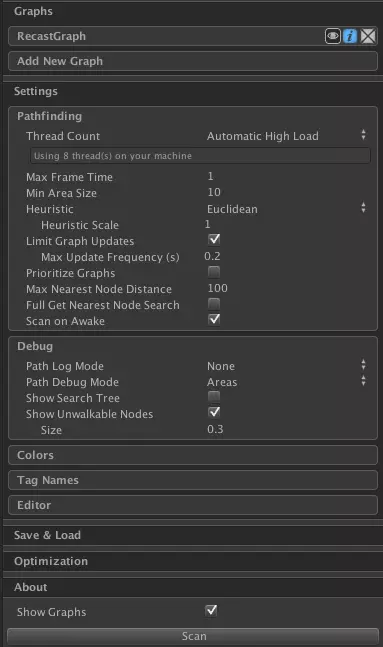
Task: Toggle Scan on Awake checkbox
Action: coord(214,319)
